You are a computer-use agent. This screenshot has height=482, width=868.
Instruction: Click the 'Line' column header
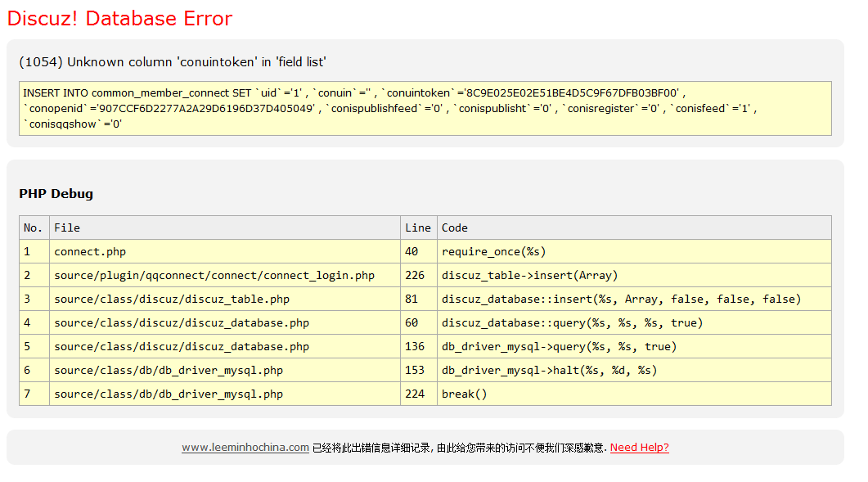(419, 227)
